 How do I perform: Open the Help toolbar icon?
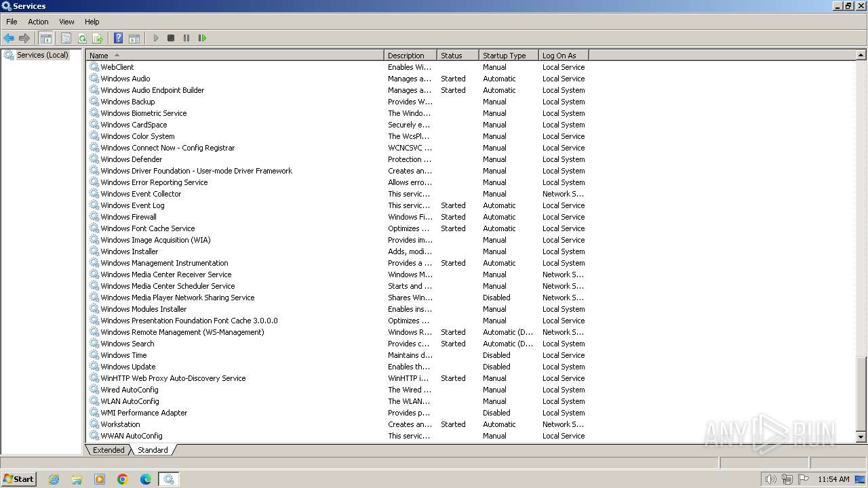[118, 38]
